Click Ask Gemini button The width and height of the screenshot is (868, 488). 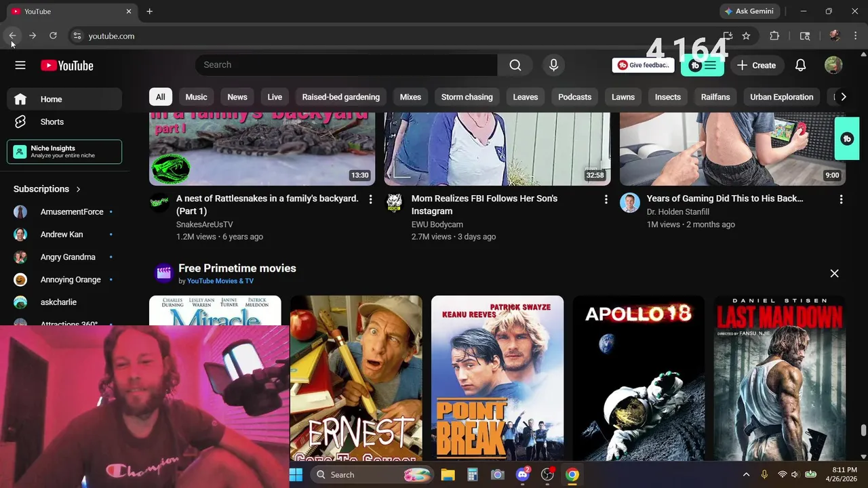tap(749, 12)
